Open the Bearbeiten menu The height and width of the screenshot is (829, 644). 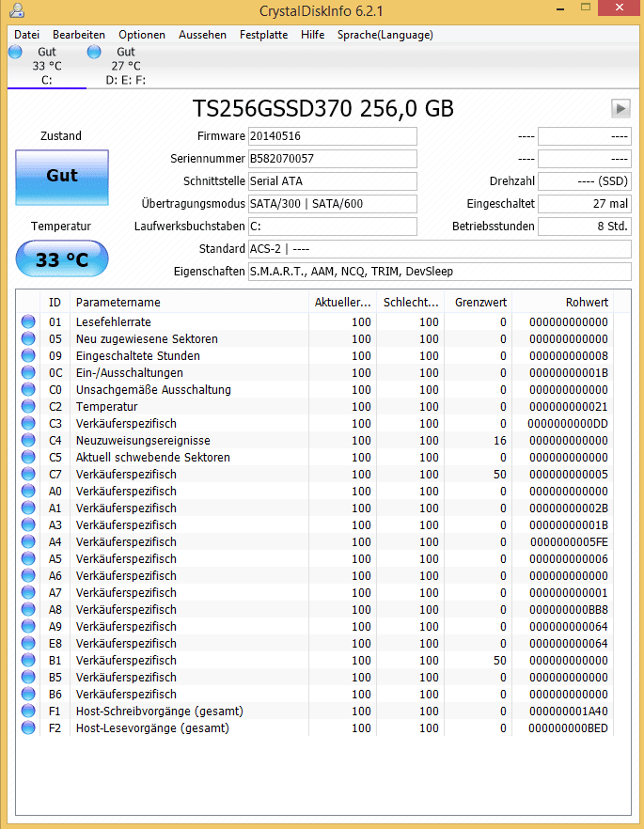point(79,35)
